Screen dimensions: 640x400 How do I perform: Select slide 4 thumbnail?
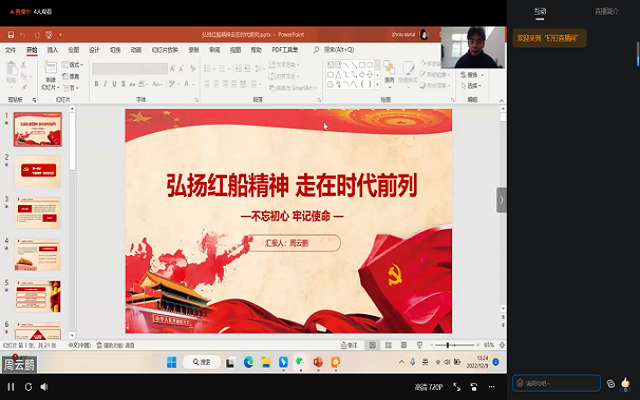38,255
